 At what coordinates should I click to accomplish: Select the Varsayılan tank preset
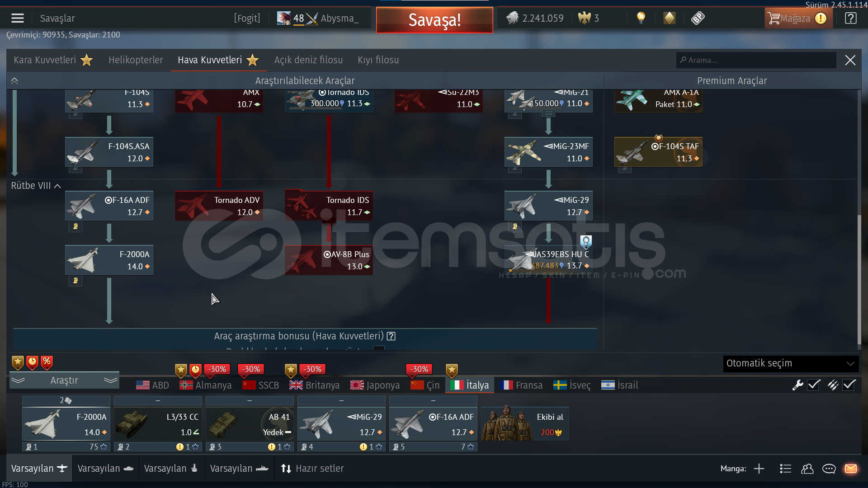tap(105, 469)
